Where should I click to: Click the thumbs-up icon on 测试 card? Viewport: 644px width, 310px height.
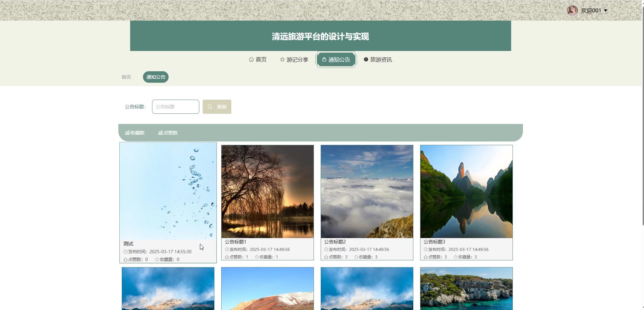[125, 259]
